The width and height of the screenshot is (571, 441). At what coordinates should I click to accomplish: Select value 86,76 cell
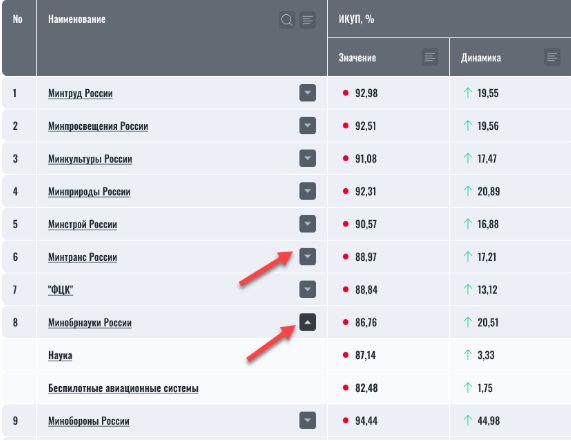click(366, 323)
